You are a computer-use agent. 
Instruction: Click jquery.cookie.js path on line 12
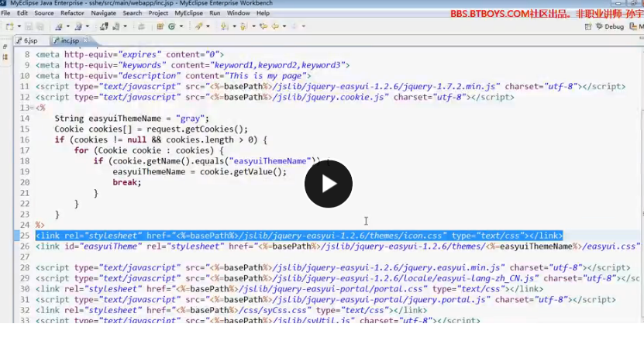pos(330,98)
